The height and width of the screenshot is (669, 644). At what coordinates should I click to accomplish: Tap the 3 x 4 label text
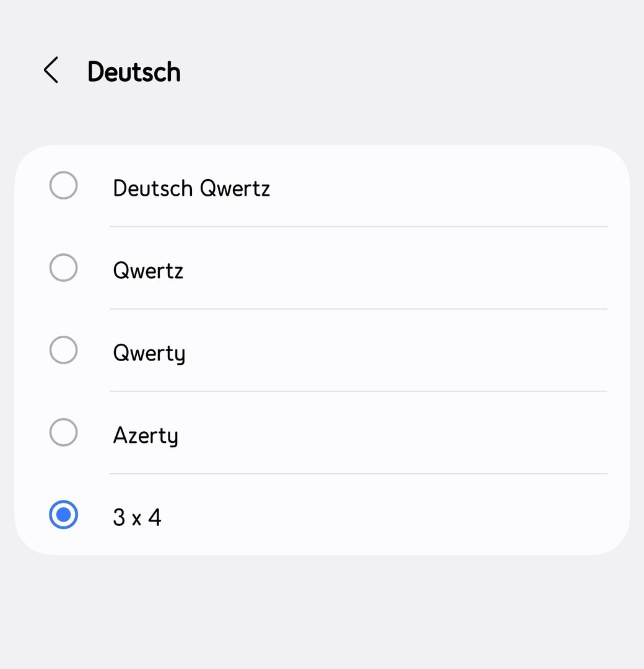137,517
